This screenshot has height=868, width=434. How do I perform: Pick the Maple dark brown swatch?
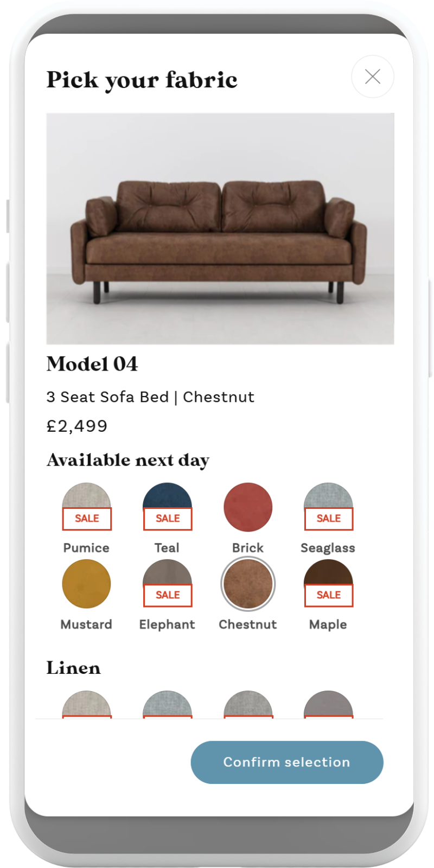[328, 584]
